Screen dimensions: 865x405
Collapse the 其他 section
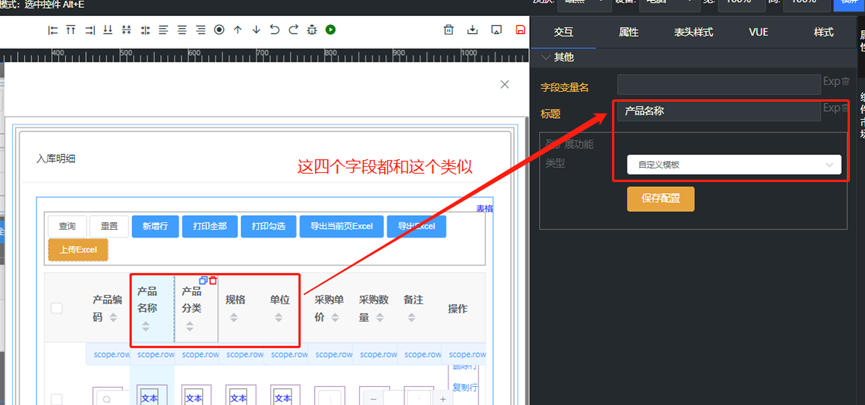(x=546, y=57)
